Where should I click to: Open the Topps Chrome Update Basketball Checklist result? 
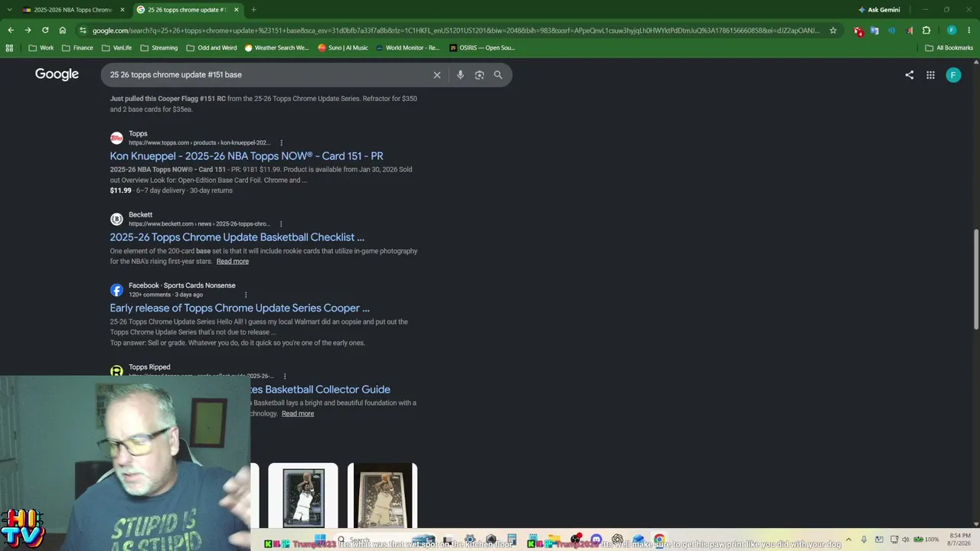coord(237,237)
